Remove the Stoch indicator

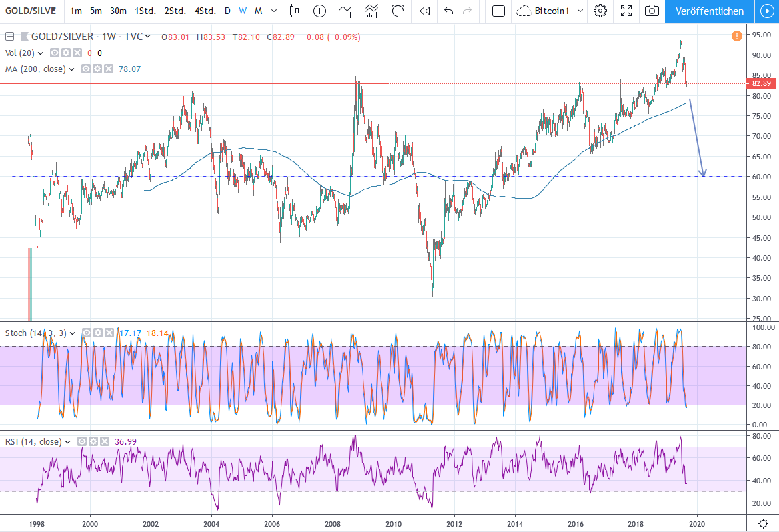click(109, 333)
